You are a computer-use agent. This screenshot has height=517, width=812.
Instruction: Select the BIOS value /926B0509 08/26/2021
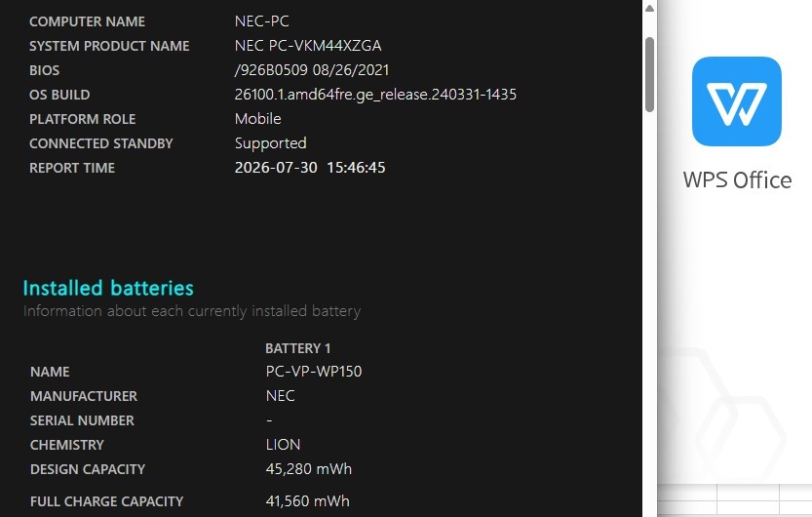pos(311,70)
